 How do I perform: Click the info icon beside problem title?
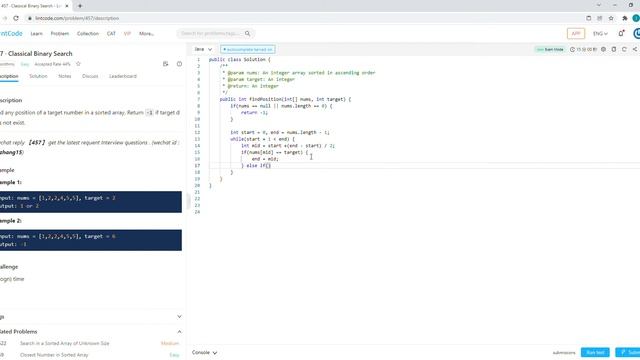[x=179, y=64]
